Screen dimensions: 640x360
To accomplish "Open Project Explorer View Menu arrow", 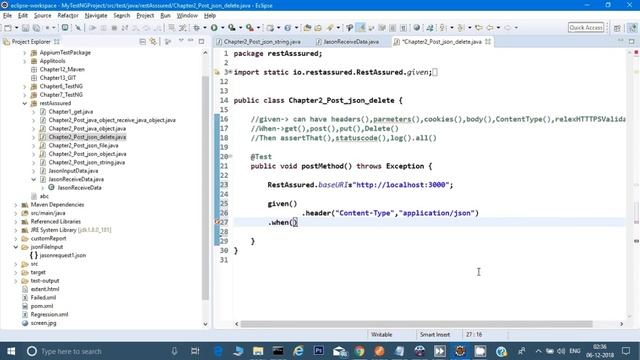I will click(x=181, y=41).
